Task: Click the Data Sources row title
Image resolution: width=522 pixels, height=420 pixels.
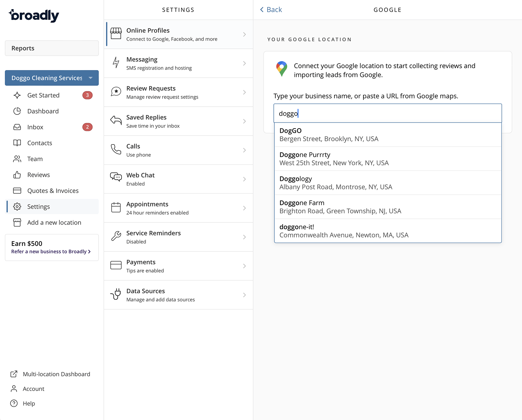Action: coord(146,291)
